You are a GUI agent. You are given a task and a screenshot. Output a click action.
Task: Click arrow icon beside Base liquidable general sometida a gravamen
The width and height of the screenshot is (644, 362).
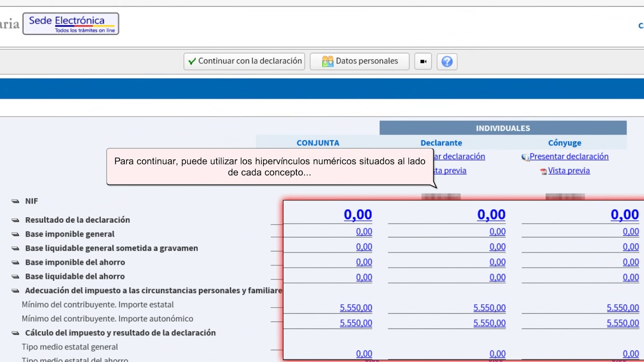(16, 248)
